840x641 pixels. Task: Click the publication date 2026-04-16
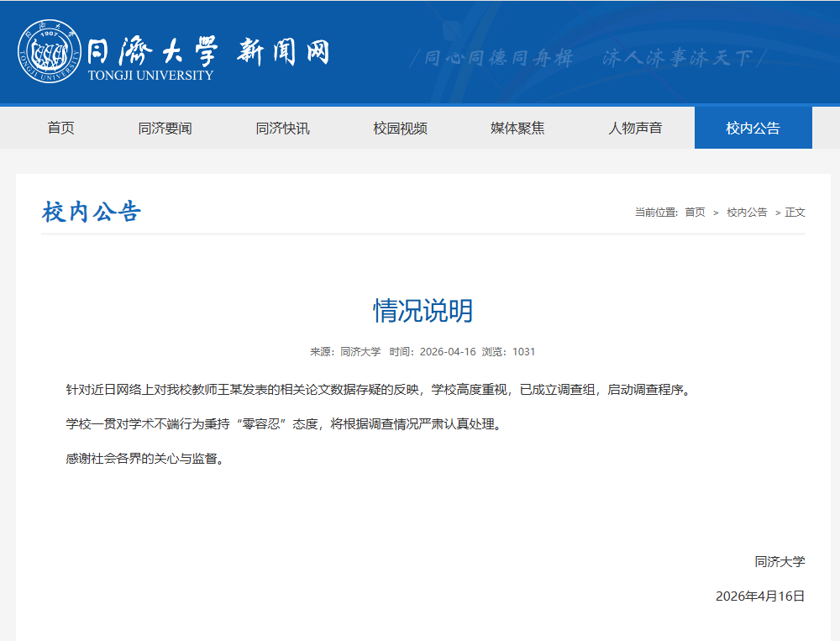[x=447, y=352]
